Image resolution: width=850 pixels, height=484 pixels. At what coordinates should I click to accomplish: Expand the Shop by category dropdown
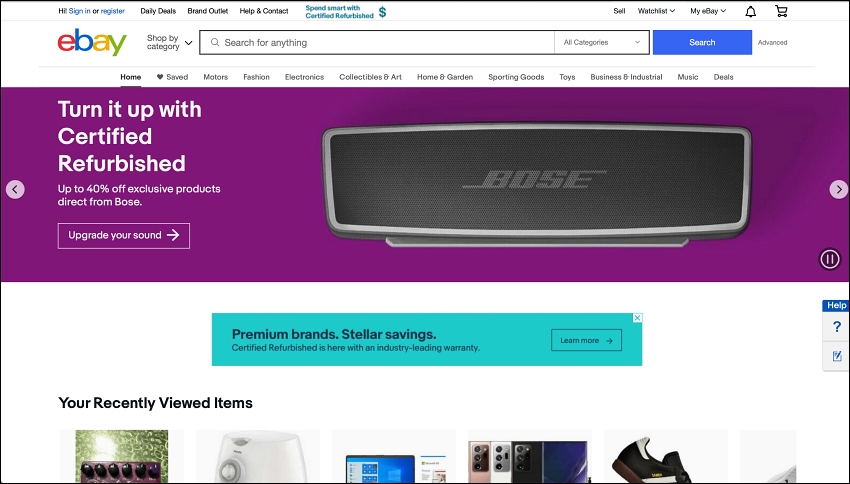pyautogui.click(x=169, y=42)
